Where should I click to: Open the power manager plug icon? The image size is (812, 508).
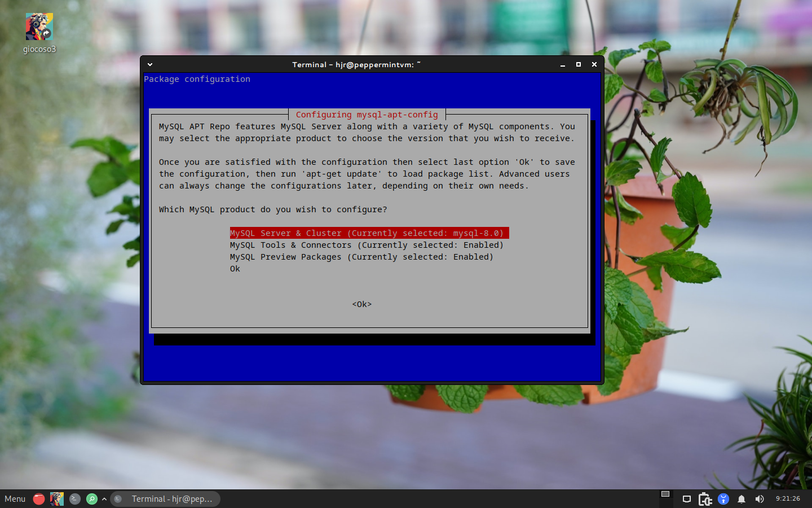click(x=704, y=499)
